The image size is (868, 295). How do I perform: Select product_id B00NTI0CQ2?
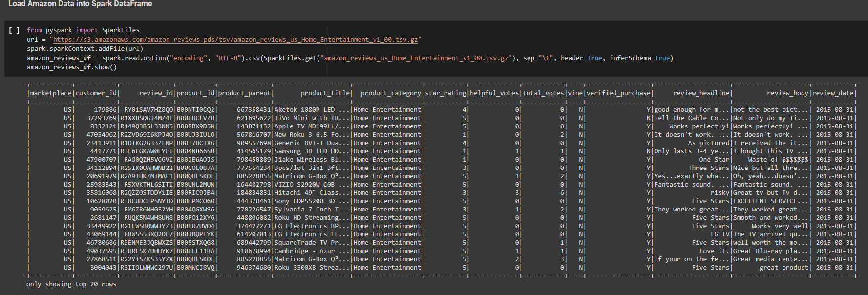195,110
